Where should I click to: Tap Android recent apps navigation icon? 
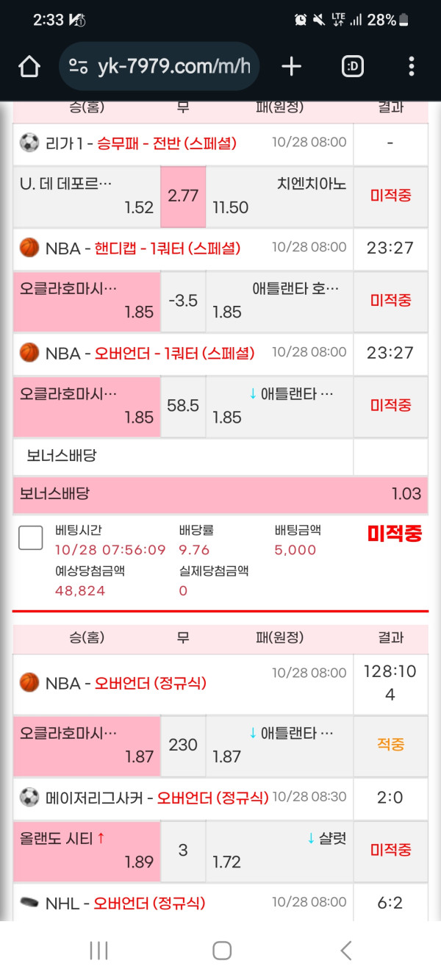[98, 951]
